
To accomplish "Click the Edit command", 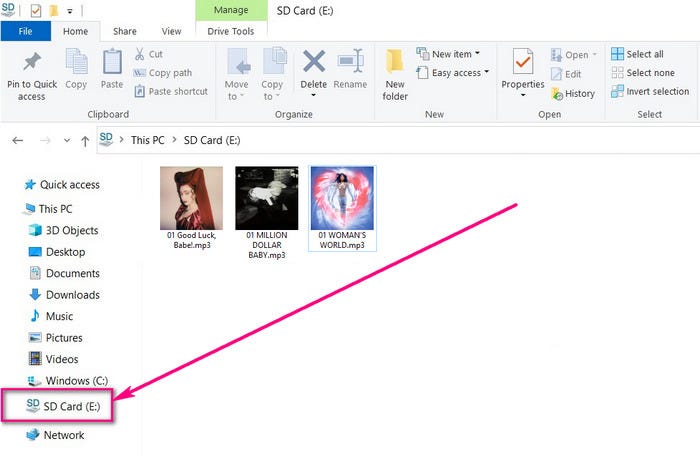I will point(566,74).
